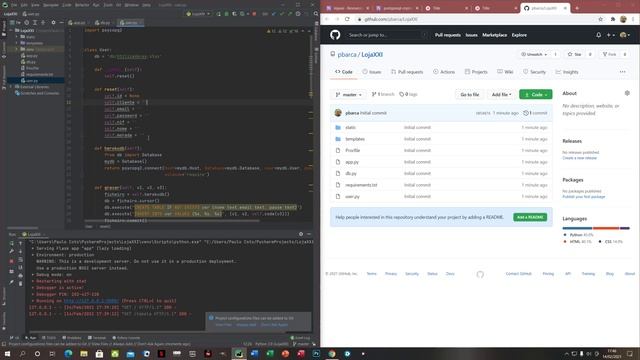Open the GitHub profile avatar dropdown

(x=624, y=35)
